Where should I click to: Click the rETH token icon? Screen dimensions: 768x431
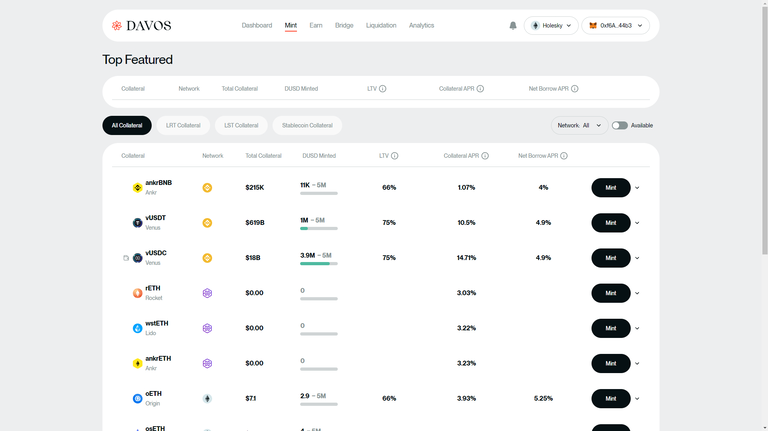[x=138, y=293]
